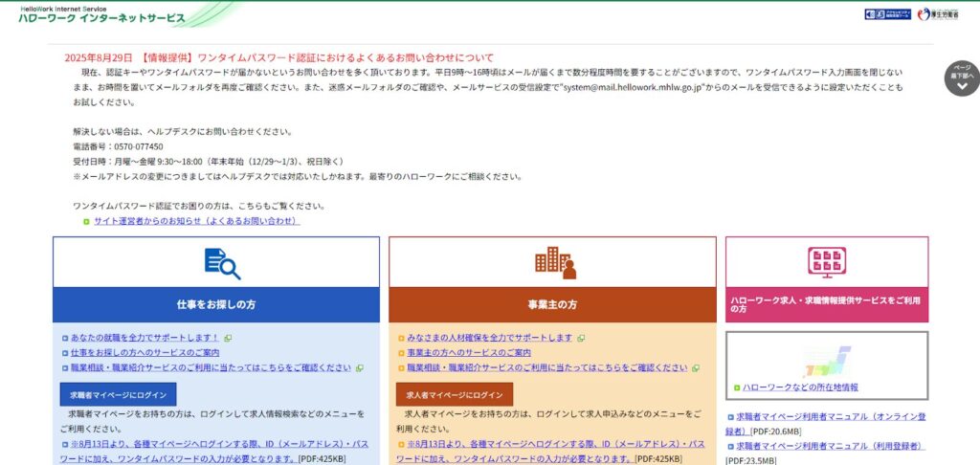
Task: Open ハローワーク求人・求職情報提供サービス pink header
Action: coord(826,304)
